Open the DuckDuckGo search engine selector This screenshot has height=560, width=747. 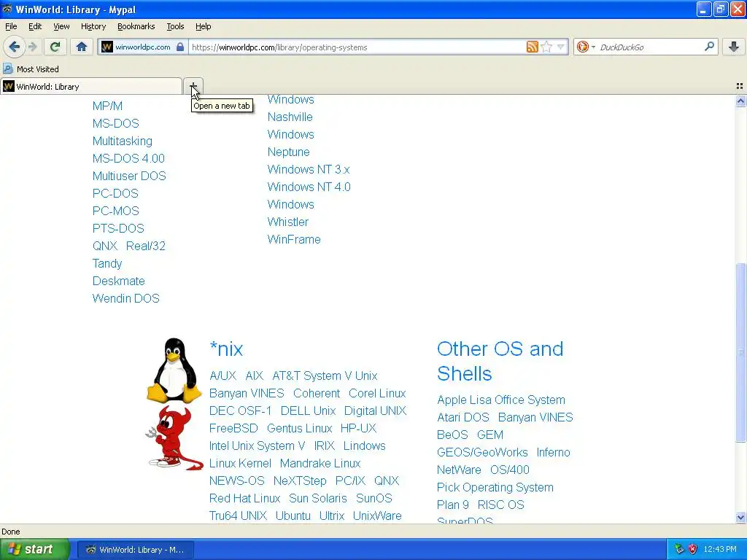[x=585, y=47]
